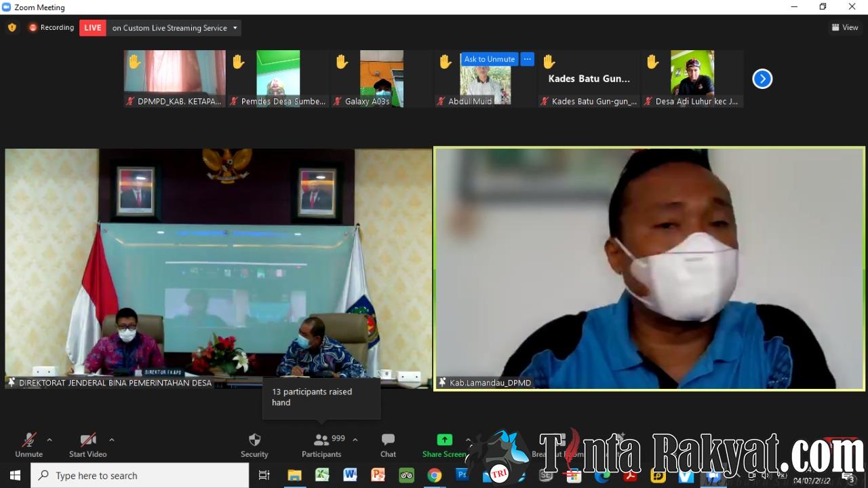Viewport: 868px width, 488px height.
Task: Click muted mic icon beside Galaxy A03s
Action: pos(338,101)
